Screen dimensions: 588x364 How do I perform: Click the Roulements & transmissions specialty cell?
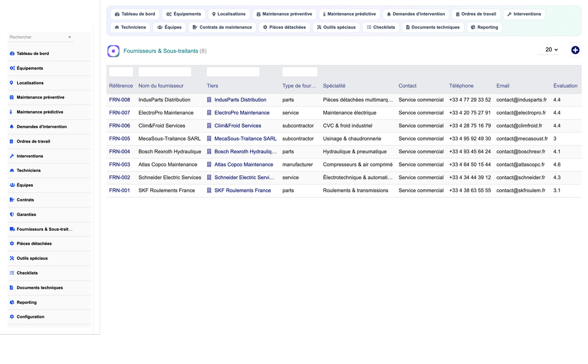(x=356, y=191)
